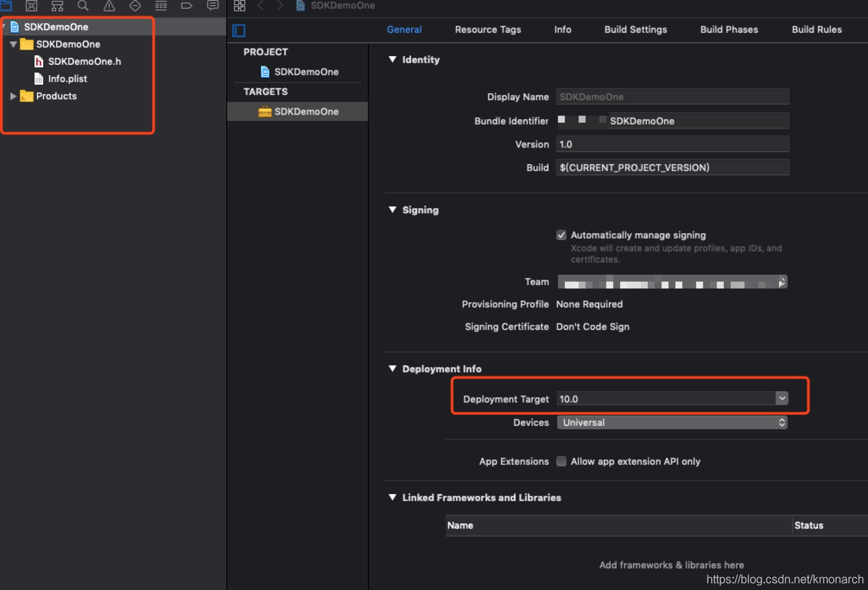Click the Don't Code Sign certificate text
The image size is (868, 590).
(592, 327)
